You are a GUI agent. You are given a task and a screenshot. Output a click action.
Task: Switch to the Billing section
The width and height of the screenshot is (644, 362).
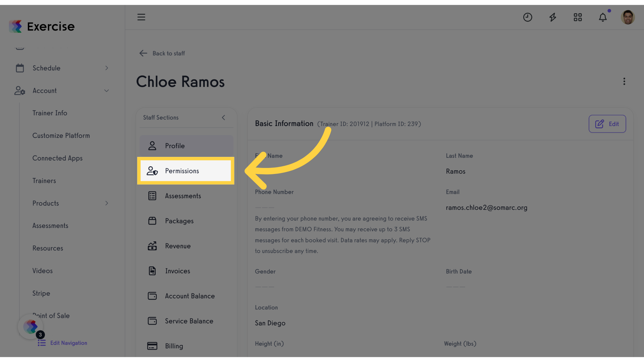point(186,346)
